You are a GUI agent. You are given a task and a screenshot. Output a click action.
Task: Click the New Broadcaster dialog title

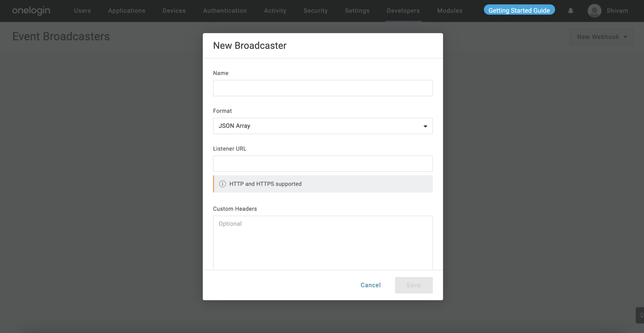(x=250, y=45)
